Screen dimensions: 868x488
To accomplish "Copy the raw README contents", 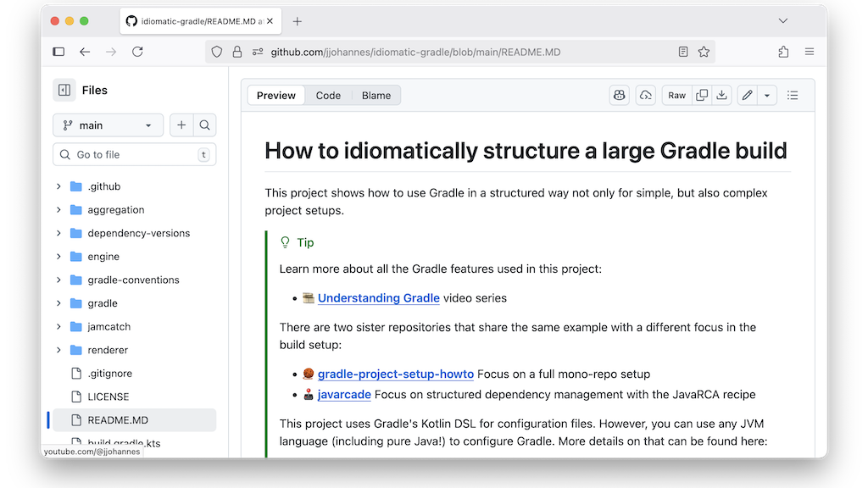I will [x=702, y=95].
